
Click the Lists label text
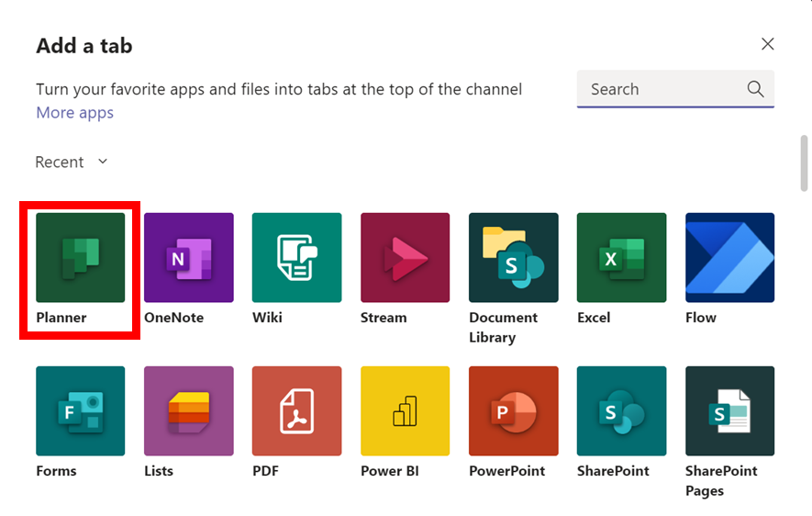159,471
